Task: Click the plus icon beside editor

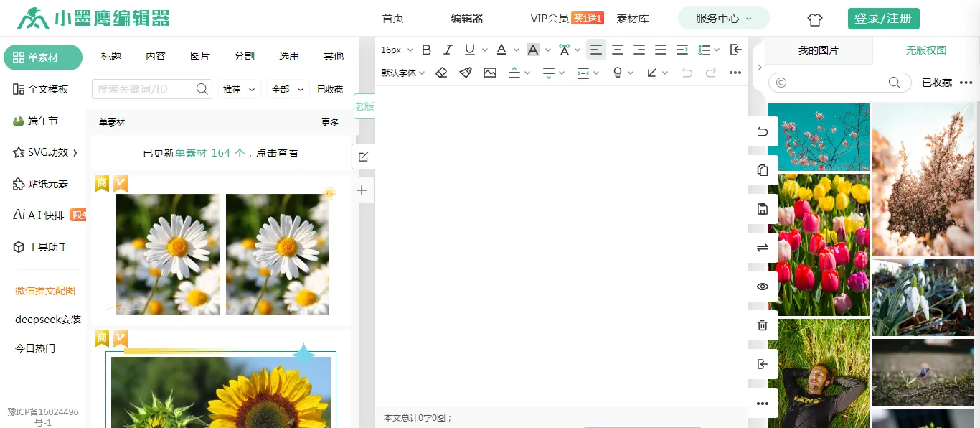Action: [x=362, y=190]
